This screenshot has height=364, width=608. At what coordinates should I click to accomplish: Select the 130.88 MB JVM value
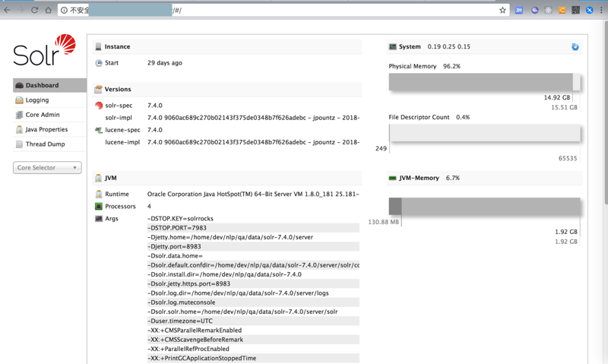tap(384, 222)
